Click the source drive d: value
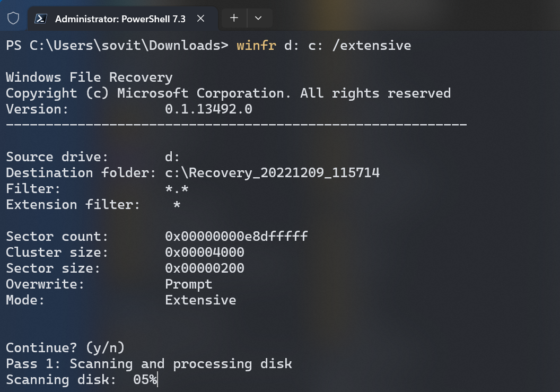Viewport: 560px width, 392px height. 171,156
